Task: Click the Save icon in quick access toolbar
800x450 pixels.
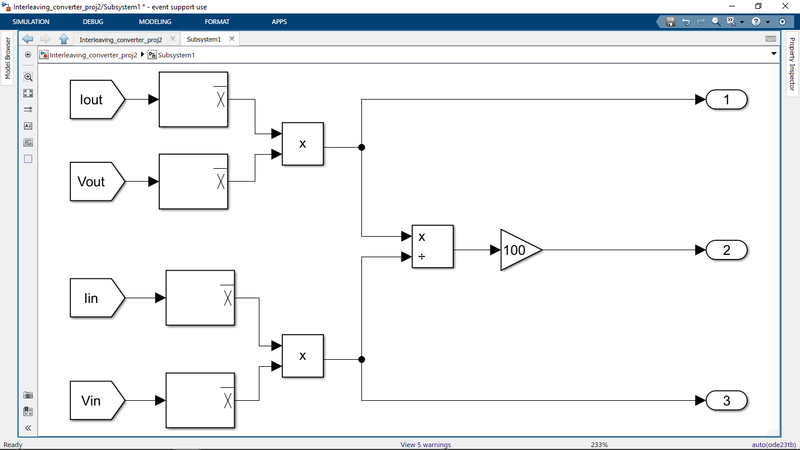Action: 670,21
